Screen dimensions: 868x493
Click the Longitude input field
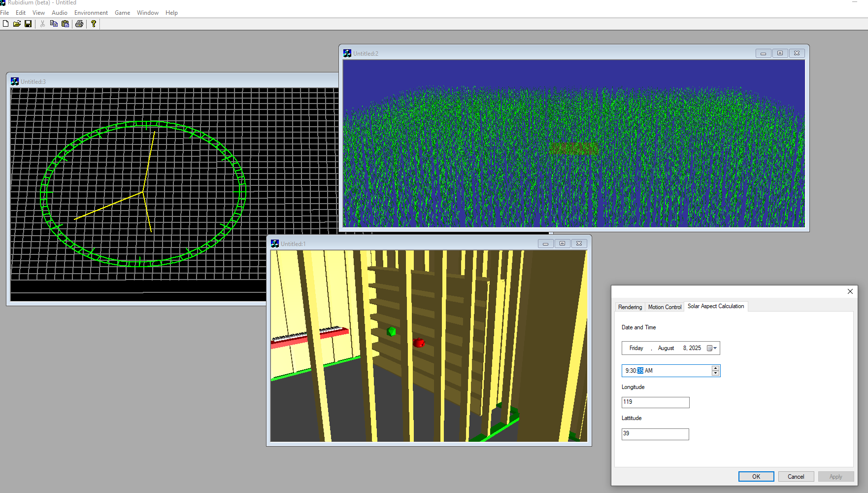(x=655, y=402)
